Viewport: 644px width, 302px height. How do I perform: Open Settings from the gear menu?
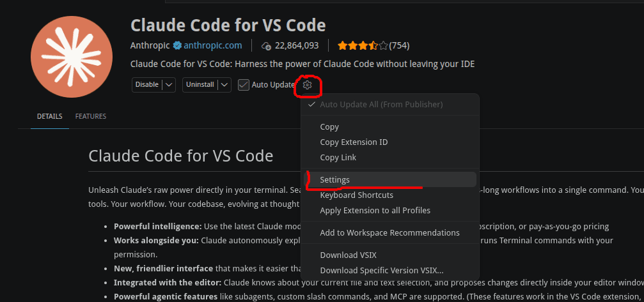tap(390, 180)
